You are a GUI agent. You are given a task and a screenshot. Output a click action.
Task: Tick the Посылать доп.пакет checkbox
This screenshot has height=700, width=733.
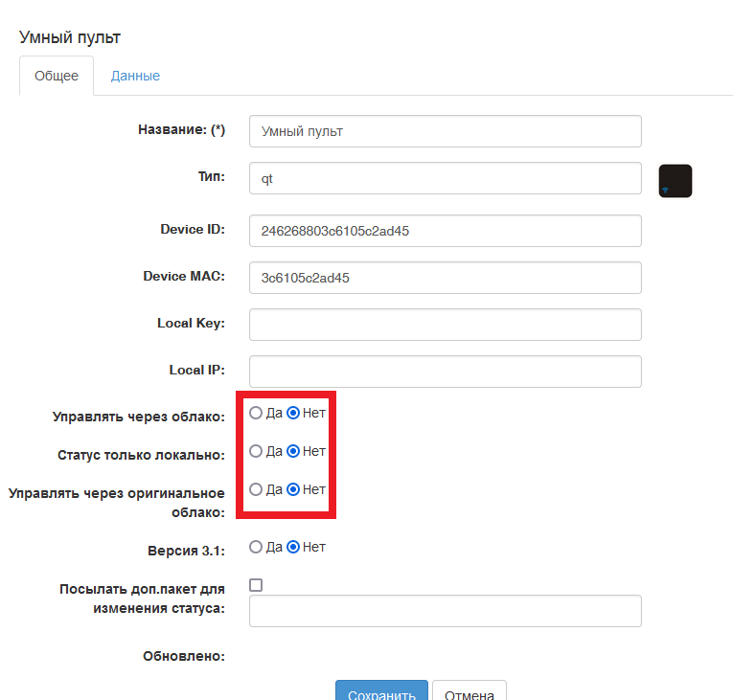256,585
